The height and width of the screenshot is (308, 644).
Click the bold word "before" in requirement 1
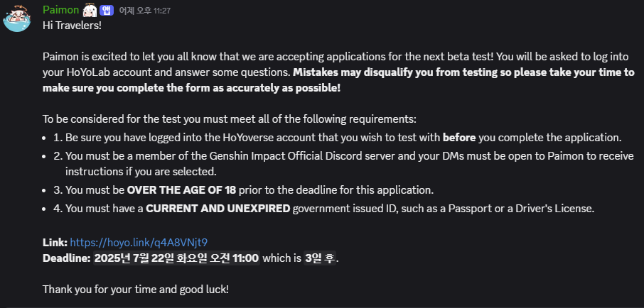tap(459, 137)
